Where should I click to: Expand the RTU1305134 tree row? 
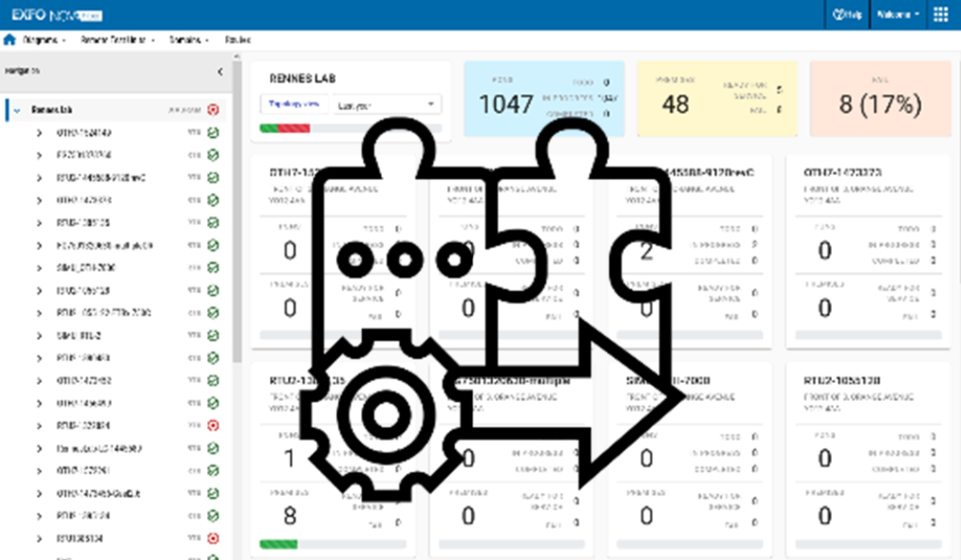[39, 538]
